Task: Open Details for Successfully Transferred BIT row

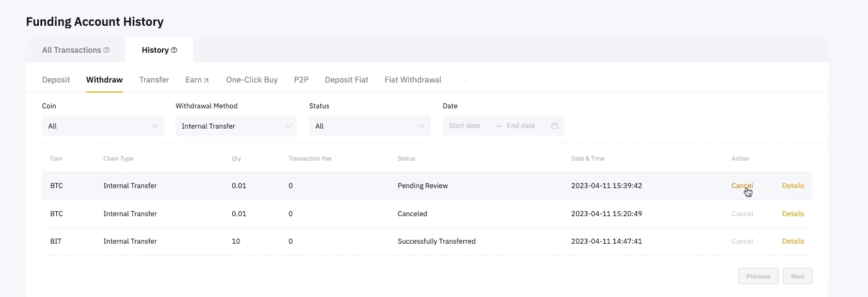Action: point(793,241)
